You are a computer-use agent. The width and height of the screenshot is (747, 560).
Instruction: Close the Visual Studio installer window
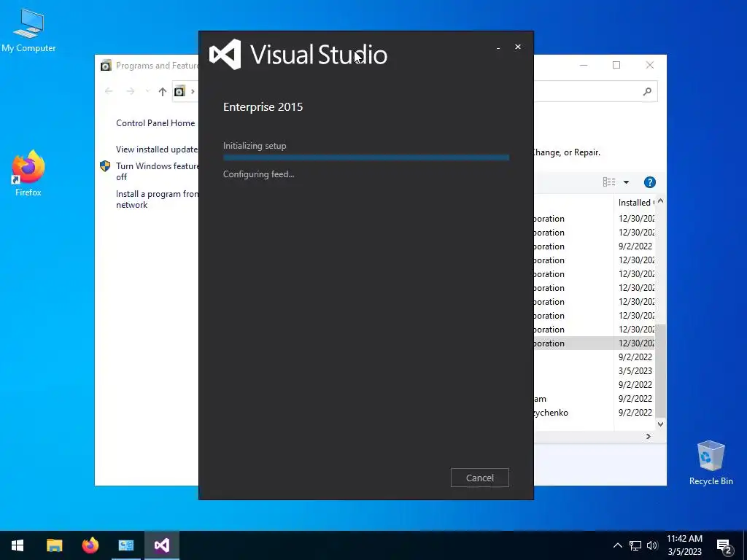(518, 47)
